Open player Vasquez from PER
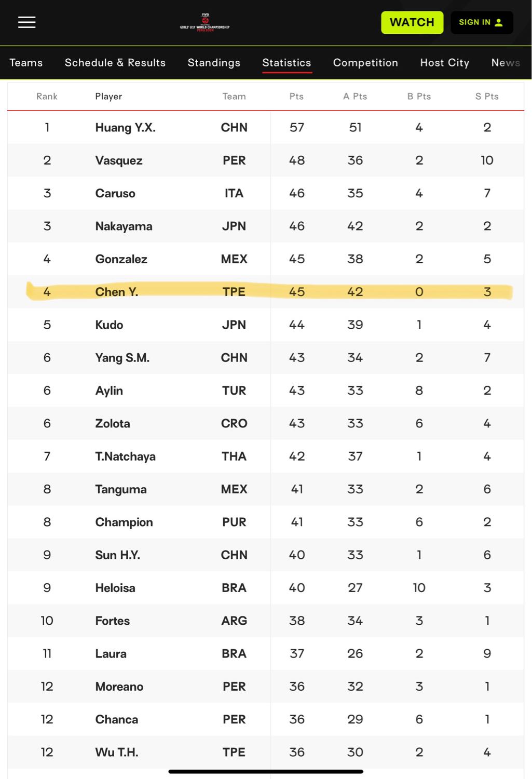 point(118,160)
